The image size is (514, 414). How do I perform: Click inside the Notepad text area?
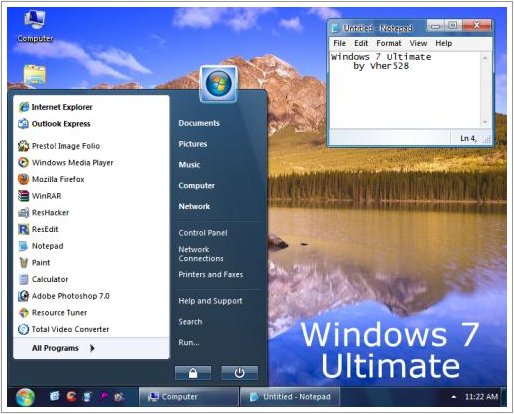pyautogui.click(x=405, y=90)
